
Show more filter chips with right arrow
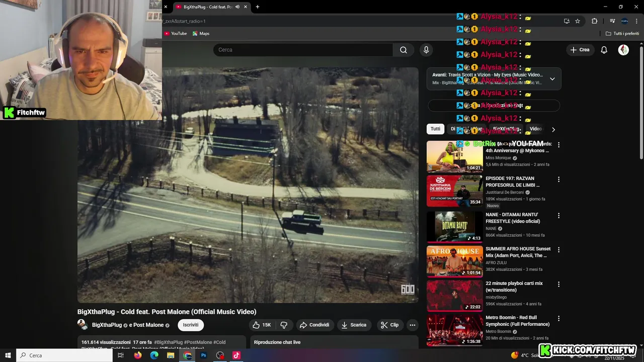553,129
